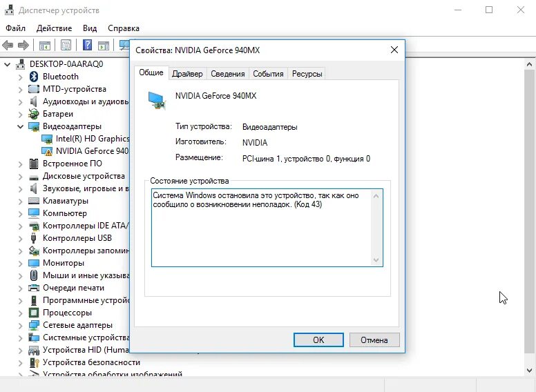Image resolution: width=536 pixels, height=392 pixels.
Task: Open the Файл menu
Action: point(16,28)
